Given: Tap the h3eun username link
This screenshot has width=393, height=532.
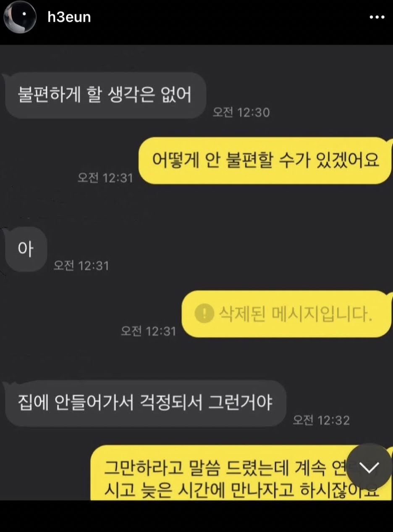Looking at the screenshot, I should (69, 17).
